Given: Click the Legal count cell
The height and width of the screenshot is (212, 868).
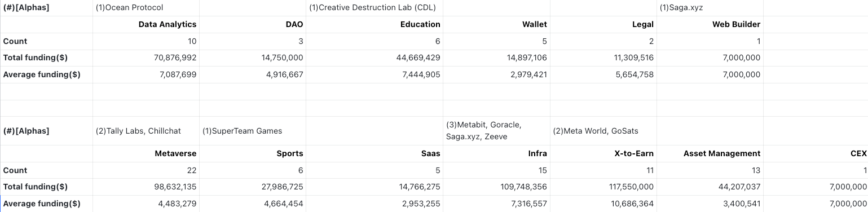Looking at the screenshot, I should click(603, 41).
